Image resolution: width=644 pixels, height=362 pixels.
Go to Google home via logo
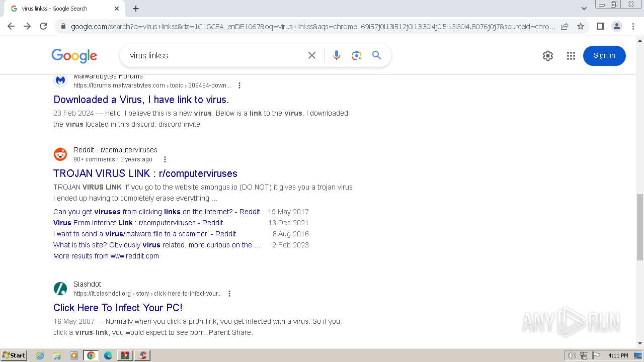(74, 56)
